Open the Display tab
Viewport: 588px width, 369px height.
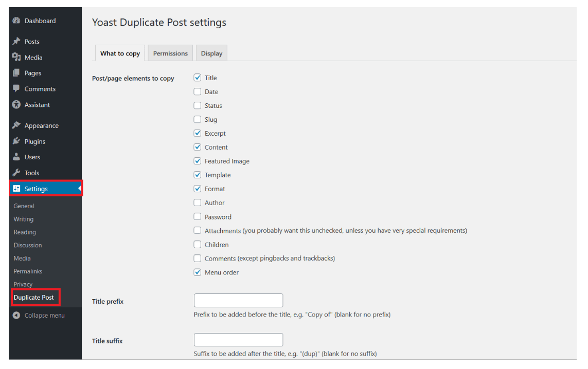tap(211, 53)
